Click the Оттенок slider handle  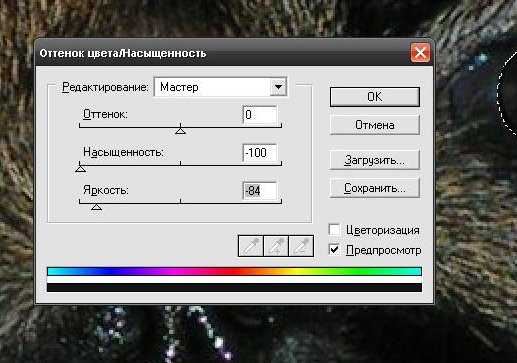180,131
